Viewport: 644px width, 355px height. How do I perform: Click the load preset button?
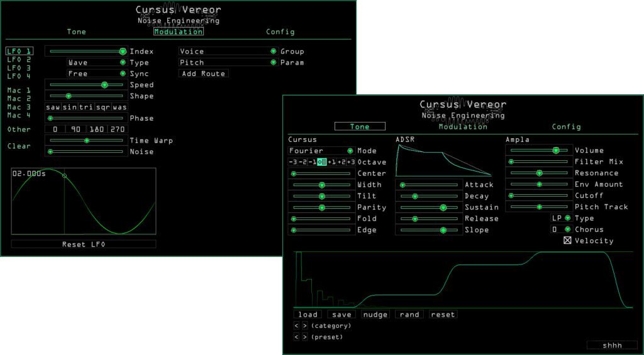(x=308, y=314)
